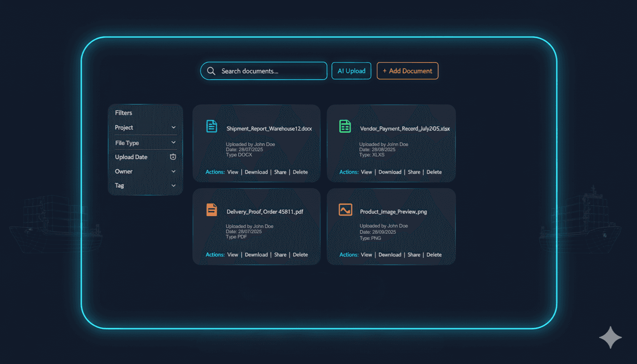Delete the Shipment_Report_Warehouse12.docx document
The height and width of the screenshot is (364, 637).
click(x=300, y=172)
